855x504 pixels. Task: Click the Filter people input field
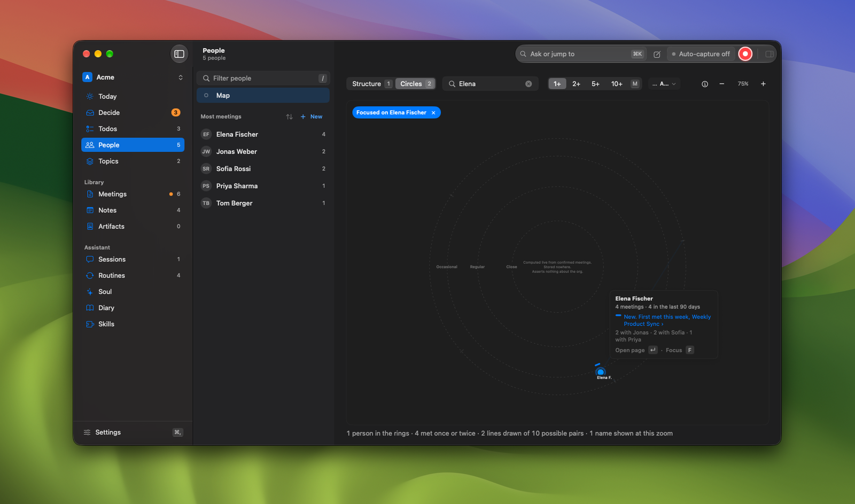tap(263, 78)
